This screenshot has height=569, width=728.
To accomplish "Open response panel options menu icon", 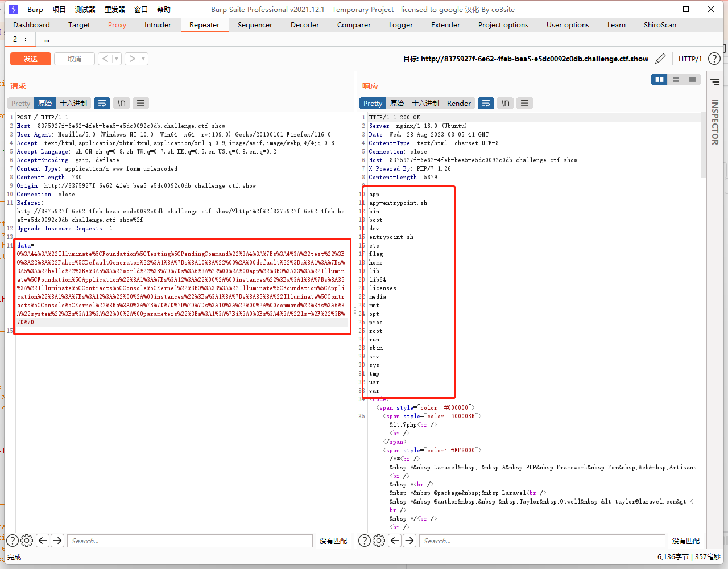I will (x=524, y=103).
